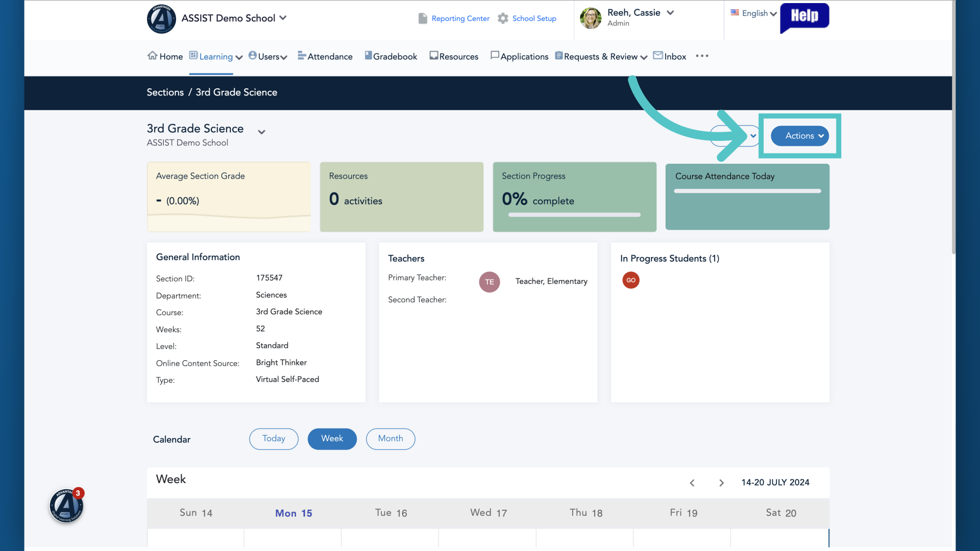Image resolution: width=980 pixels, height=551 pixels.
Task: Click the GO student avatar
Action: coord(631,280)
